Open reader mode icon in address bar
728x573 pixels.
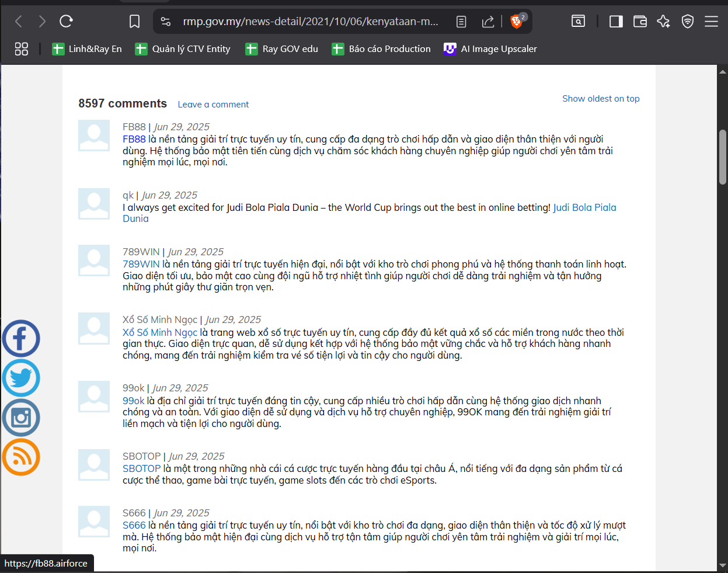click(461, 22)
